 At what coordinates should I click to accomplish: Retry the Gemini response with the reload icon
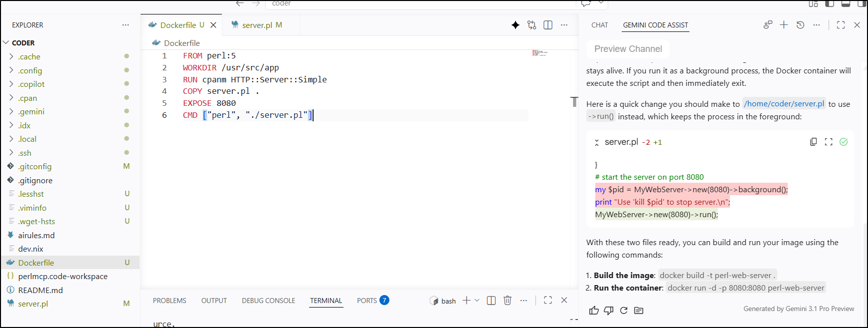(624, 311)
